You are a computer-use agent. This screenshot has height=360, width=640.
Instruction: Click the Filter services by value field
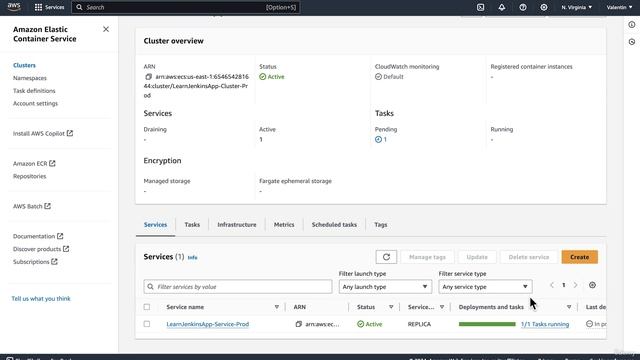[238, 287]
